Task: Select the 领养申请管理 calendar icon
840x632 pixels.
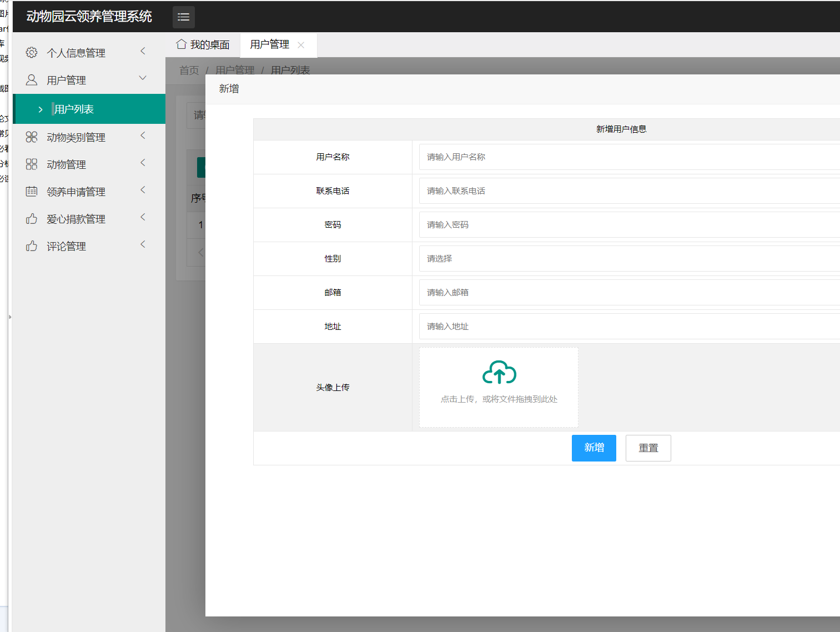Action: [32, 191]
